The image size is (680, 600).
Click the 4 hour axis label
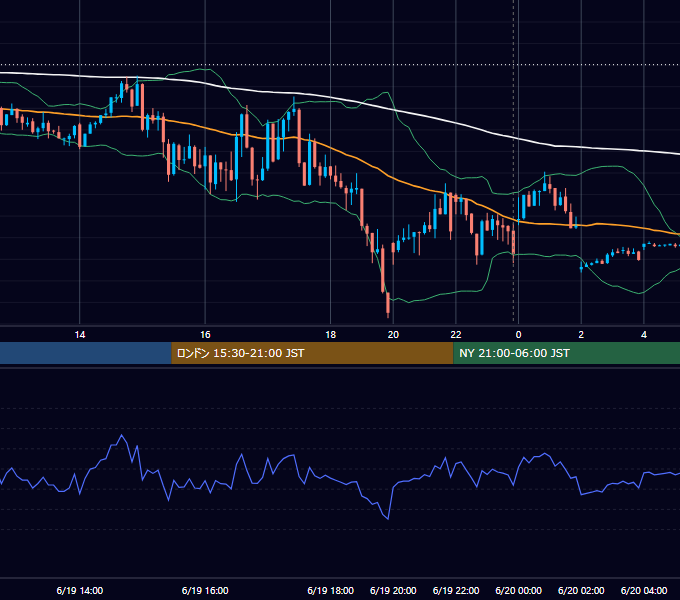coord(644,335)
